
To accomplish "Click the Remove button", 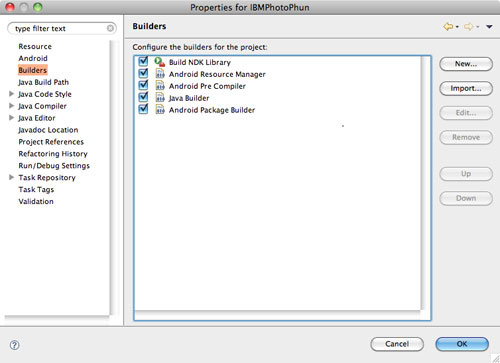I will 466,137.
